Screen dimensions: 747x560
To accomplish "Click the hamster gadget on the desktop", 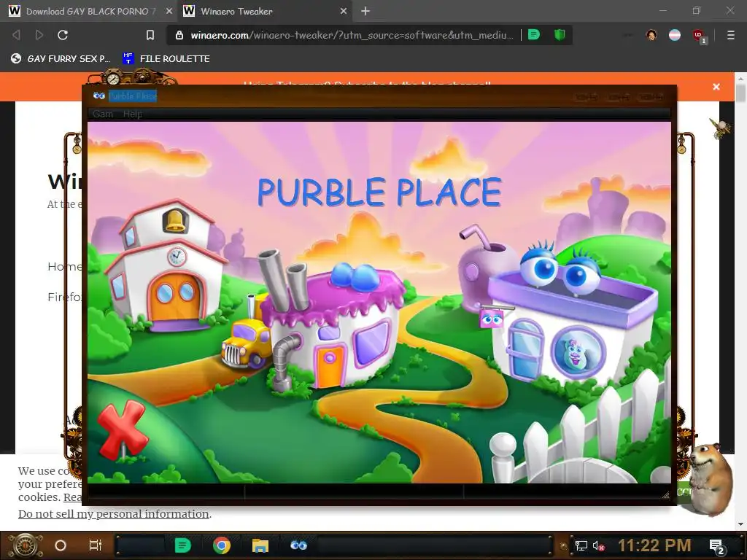I will pos(711,478).
